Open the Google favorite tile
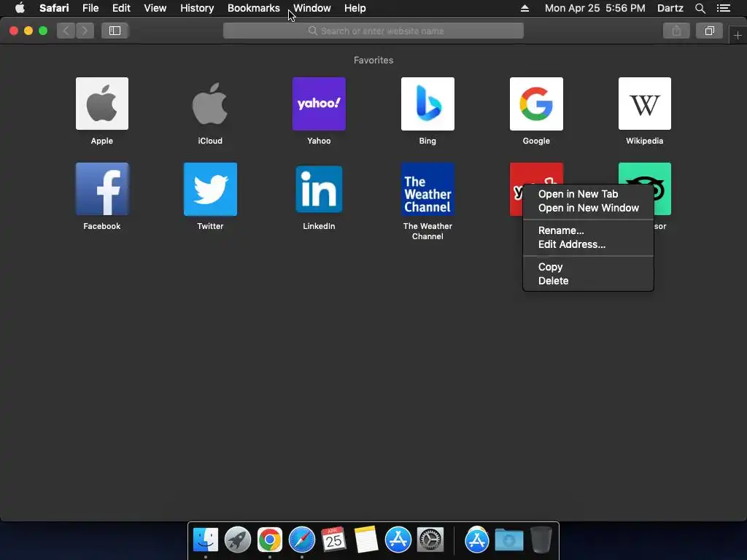747x560 pixels. tap(536, 104)
